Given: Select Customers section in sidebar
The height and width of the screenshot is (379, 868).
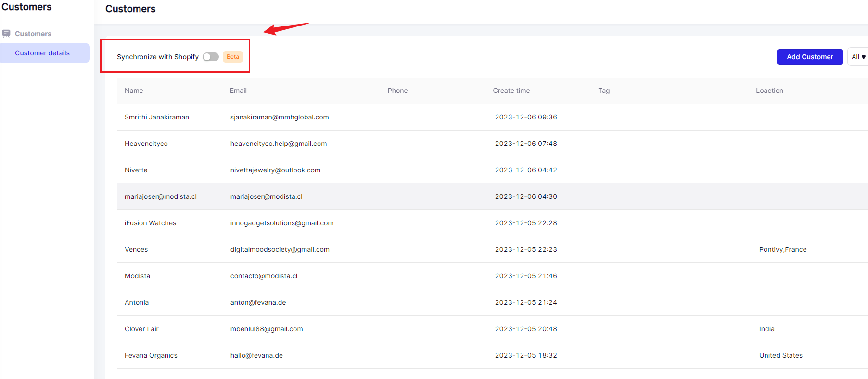Looking at the screenshot, I should pyautogui.click(x=33, y=34).
